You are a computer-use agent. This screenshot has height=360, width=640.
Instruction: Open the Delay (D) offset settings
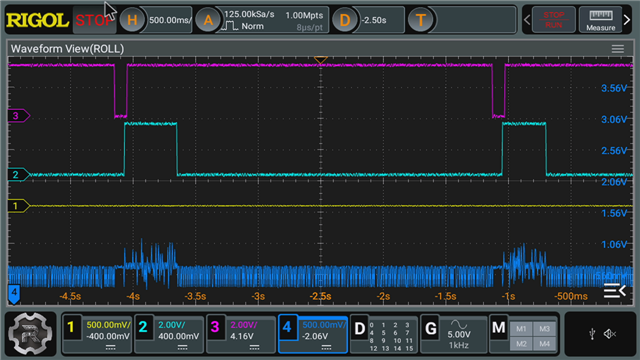point(344,20)
